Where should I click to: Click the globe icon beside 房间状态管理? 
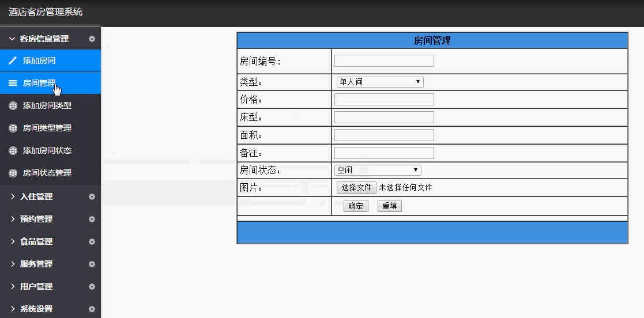click(13, 173)
